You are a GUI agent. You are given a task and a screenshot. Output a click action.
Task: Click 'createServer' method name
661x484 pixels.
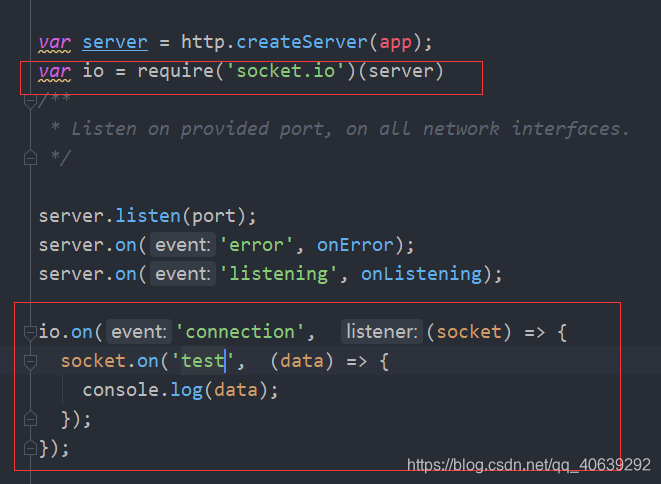pos(302,42)
